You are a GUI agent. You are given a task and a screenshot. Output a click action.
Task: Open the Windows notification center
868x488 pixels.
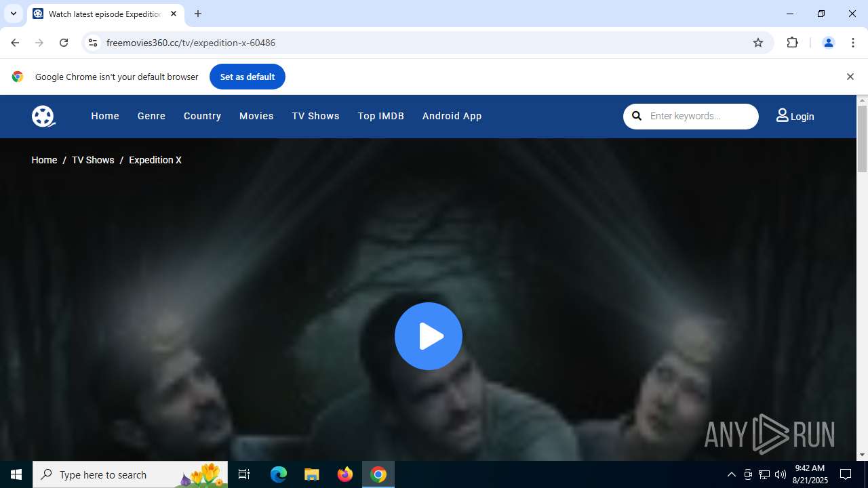pyautogui.click(x=846, y=474)
